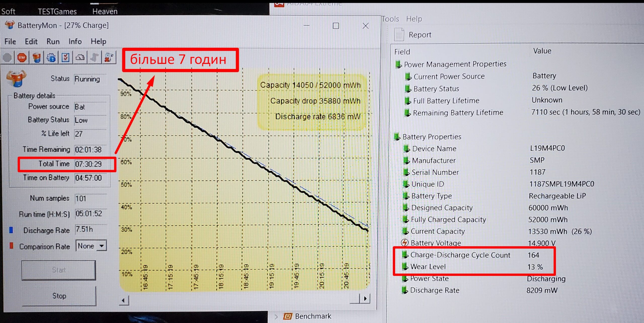The image size is (644, 323).
Task: Select the Wear Level row
Action: pyautogui.click(x=428, y=267)
